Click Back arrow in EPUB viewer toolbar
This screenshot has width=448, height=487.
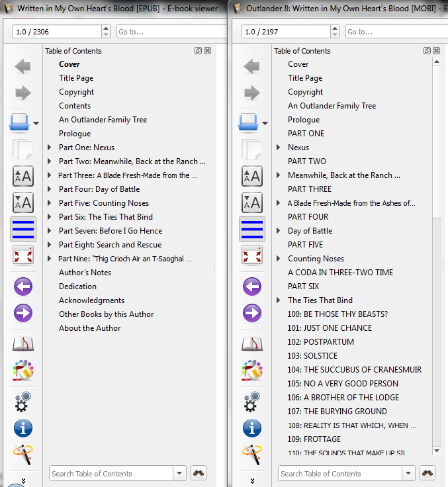pyautogui.click(x=23, y=66)
